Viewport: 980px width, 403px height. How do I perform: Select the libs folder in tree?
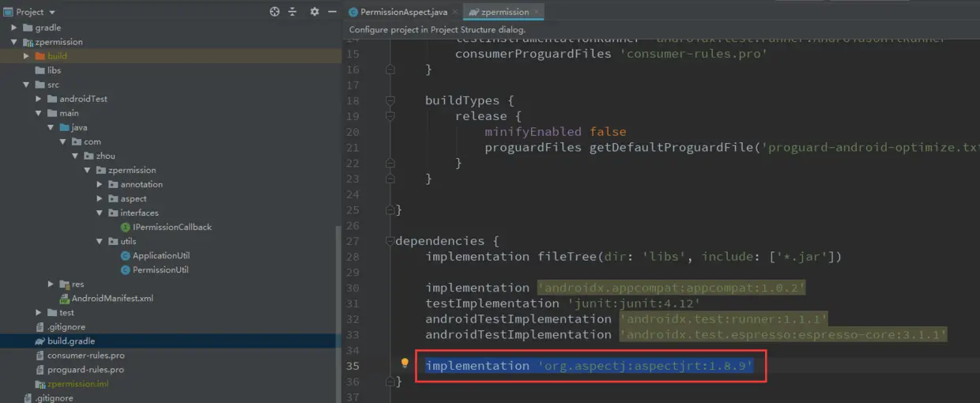click(x=54, y=70)
